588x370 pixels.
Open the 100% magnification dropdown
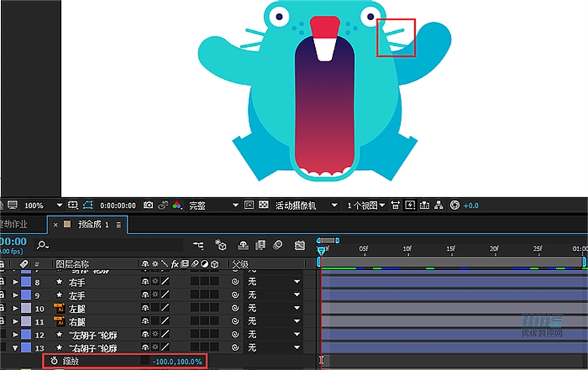59,205
